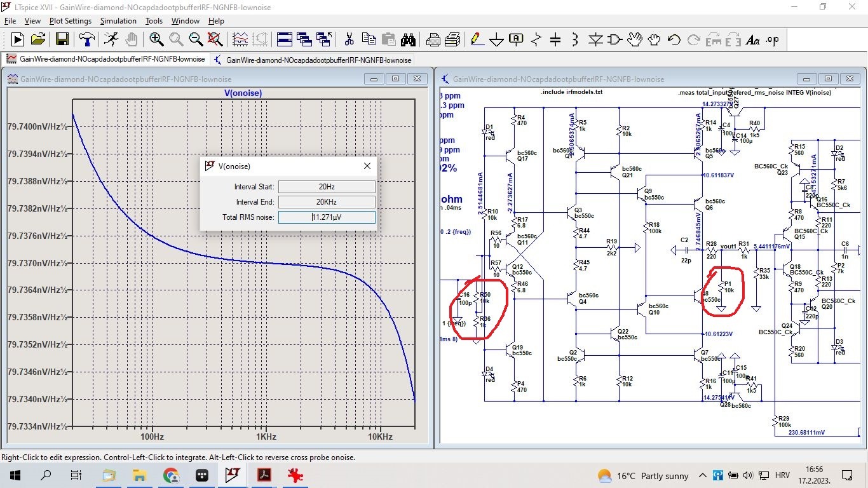Open the weather widget 16°C Partly sunny
868x488 pixels.
(x=643, y=475)
